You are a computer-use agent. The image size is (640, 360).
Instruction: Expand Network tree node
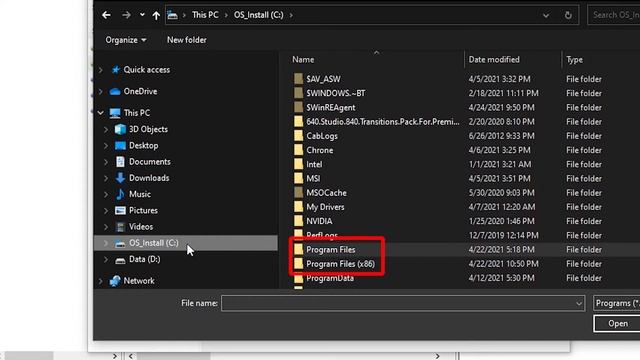pos(100,281)
